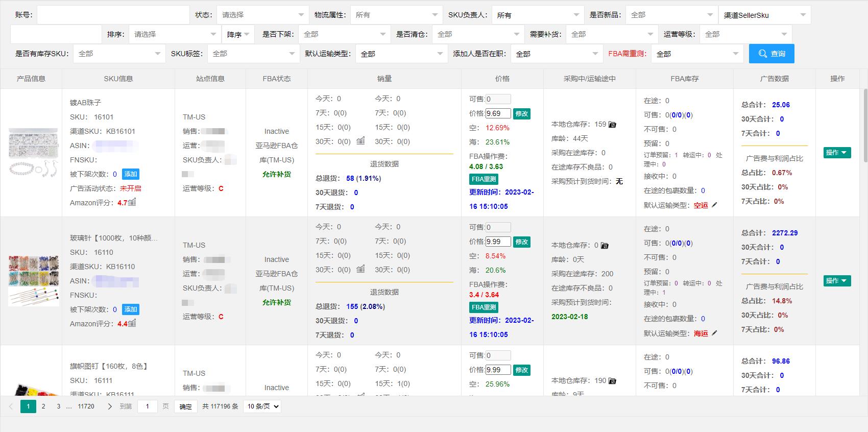
Task: Click FBA重测 in 镀AB珠子 row
Action: click(x=484, y=179)
